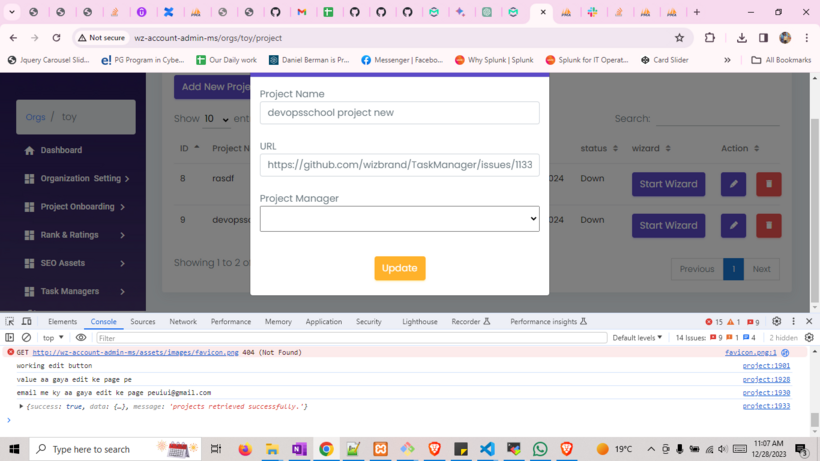Click the orange Update button
Image resolution: width=820 pixels, height=461 pixels.
click(400, 268)
